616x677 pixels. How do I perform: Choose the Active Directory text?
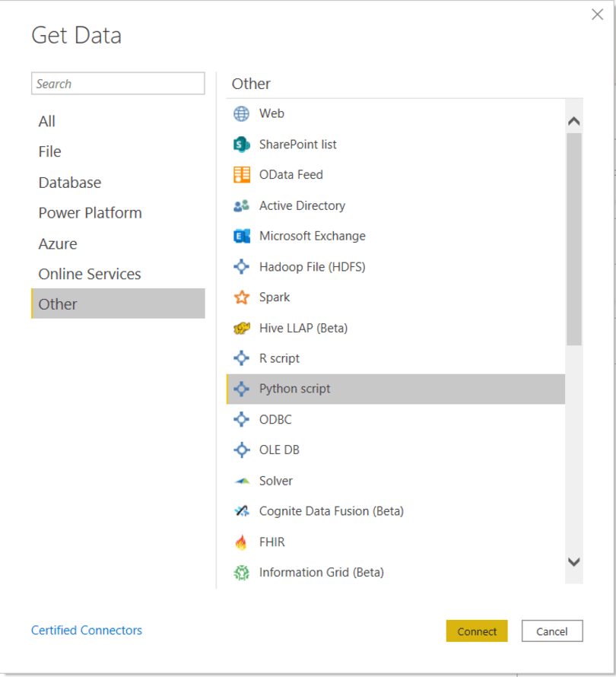pos(302,205)
